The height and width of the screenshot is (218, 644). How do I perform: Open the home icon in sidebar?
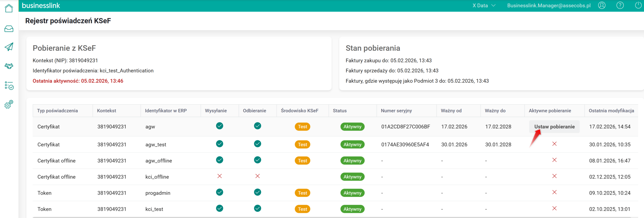pyautogui.click(x=9, y=8)
